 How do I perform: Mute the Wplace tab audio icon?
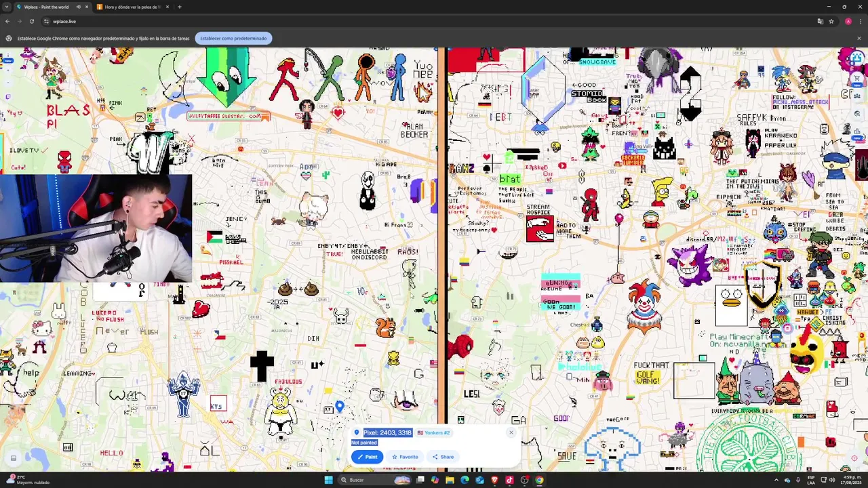(78, 7)
